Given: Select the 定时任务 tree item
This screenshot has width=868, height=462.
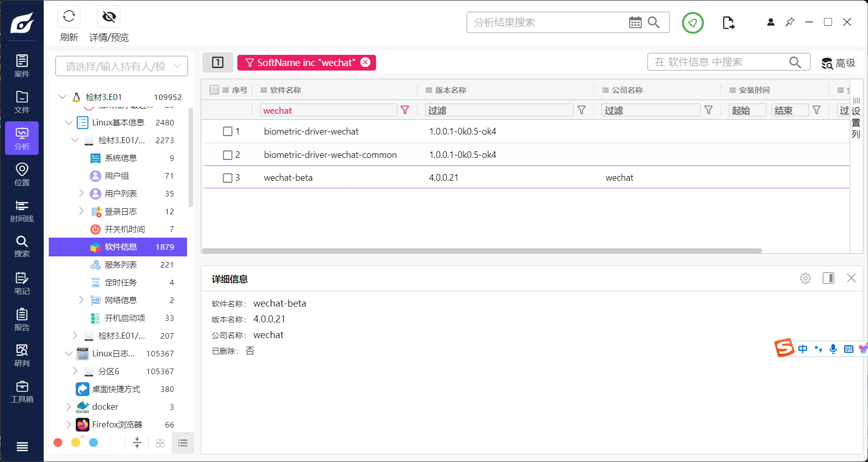Looking at the screenshot, I should pos(118,282).
